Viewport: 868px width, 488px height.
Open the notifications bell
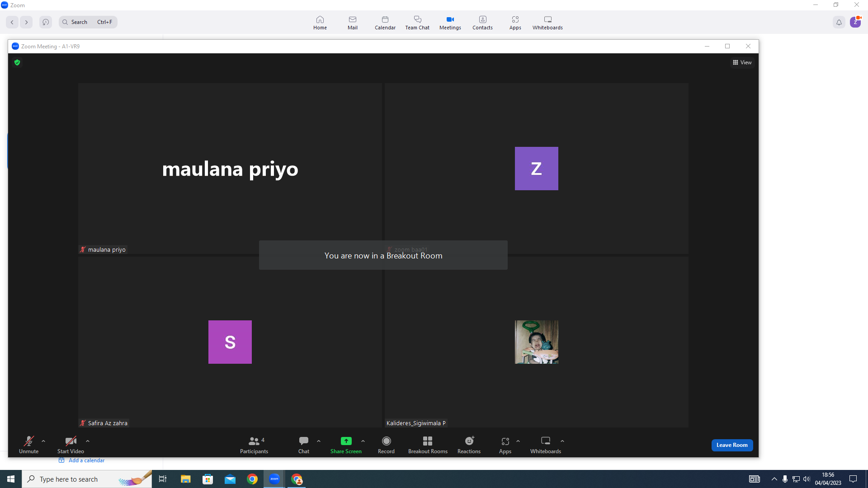click(x=839, y=22)
